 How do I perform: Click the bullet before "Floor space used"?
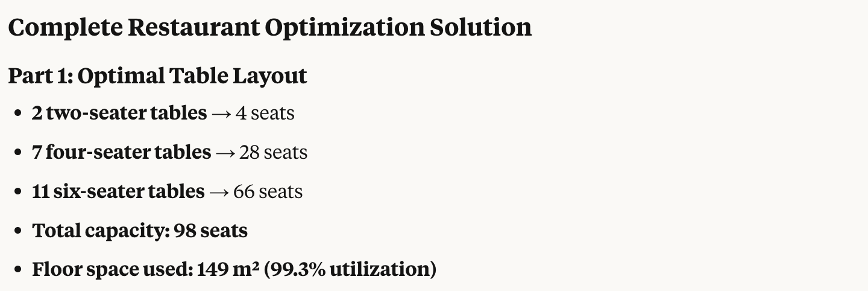pos(18,270)
